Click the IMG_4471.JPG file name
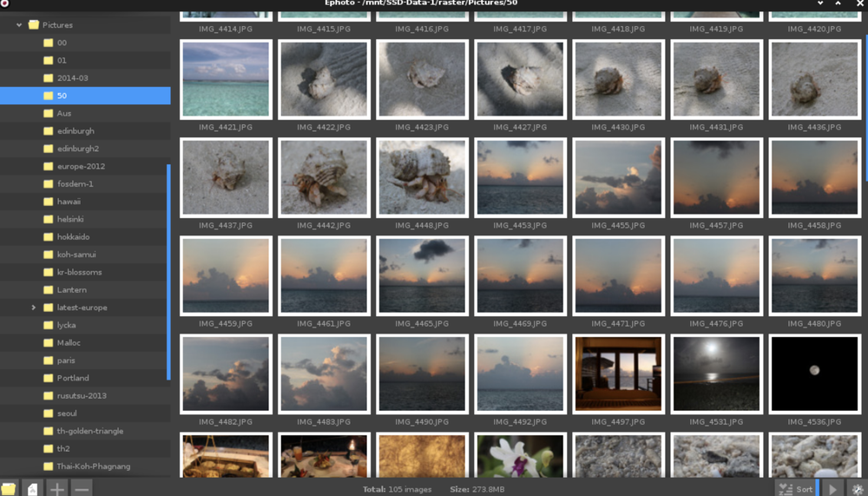 pos(618,324)
